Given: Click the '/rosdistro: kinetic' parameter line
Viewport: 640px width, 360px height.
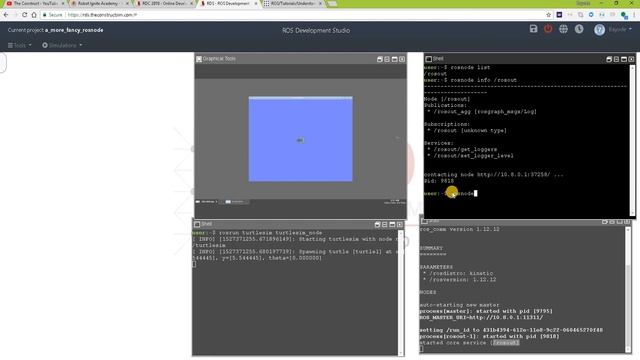Looking at the screenshot, I should [x=461, y=273].
